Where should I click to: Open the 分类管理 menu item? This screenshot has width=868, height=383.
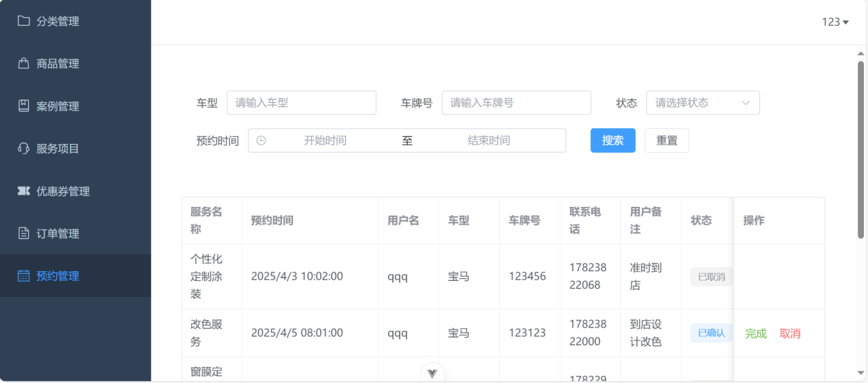(x=75, y=21)
